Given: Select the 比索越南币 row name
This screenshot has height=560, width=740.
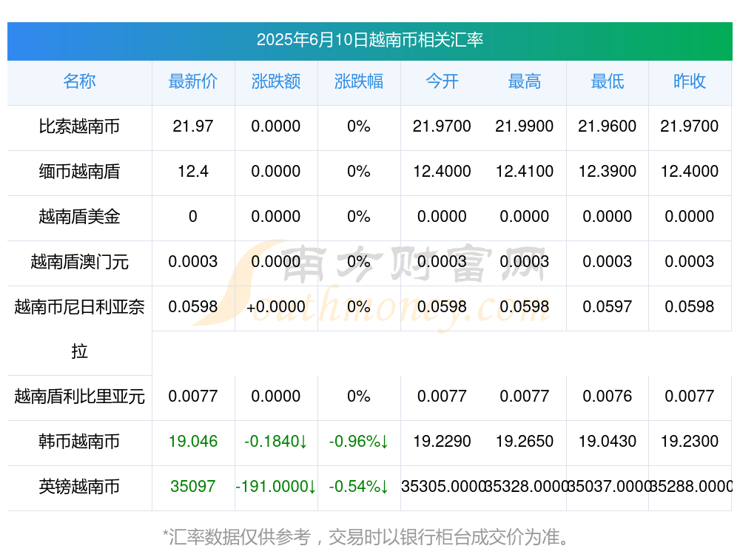Looking at the screenshot, I should click(79, 126).
